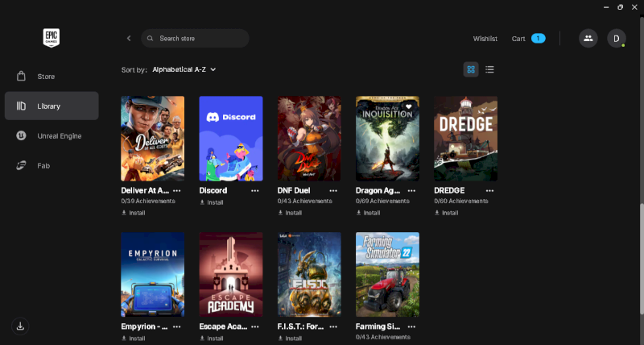Install DNF Duel
Screen dimensions: 644x345
(x=290, y=213)
